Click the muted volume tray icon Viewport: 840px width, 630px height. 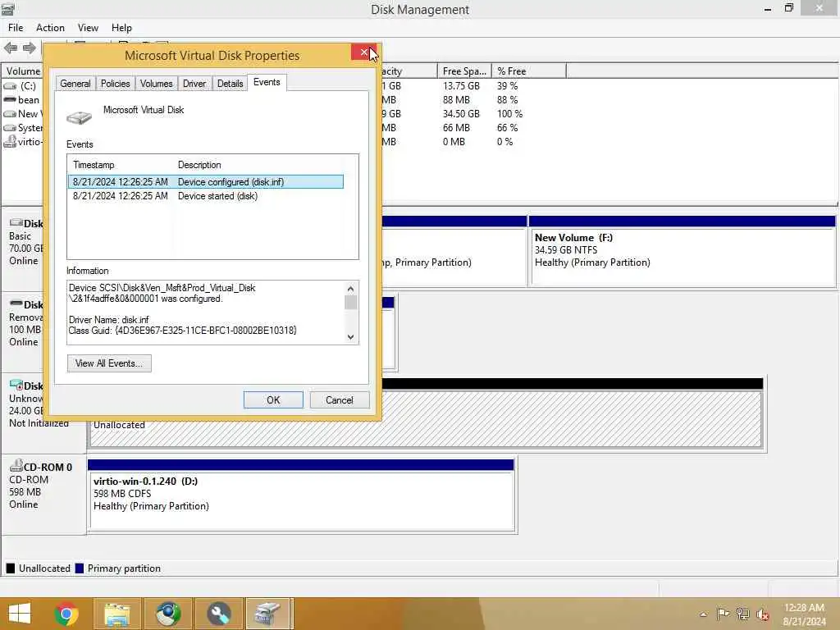(x=763, y=614)
